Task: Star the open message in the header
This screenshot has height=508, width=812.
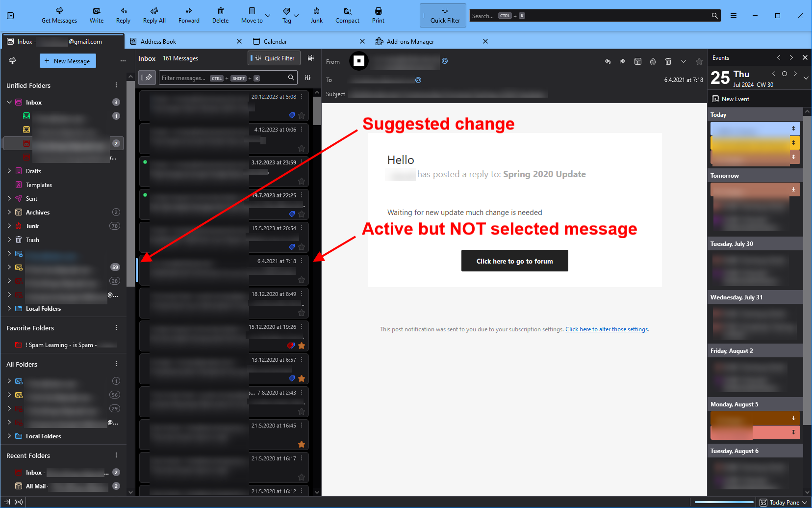Action: click(699, 61)
